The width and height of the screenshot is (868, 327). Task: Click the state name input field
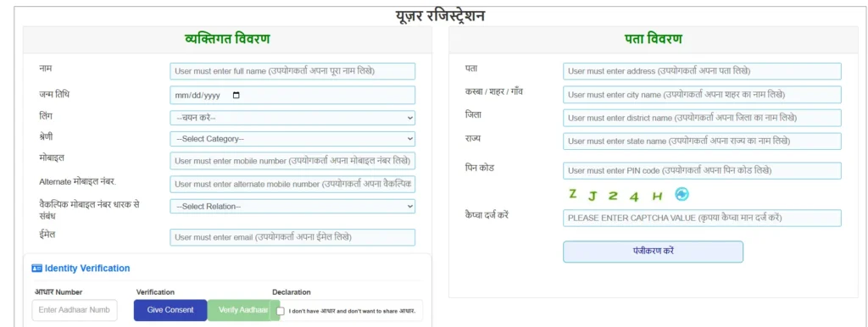[x=702, y=141]
